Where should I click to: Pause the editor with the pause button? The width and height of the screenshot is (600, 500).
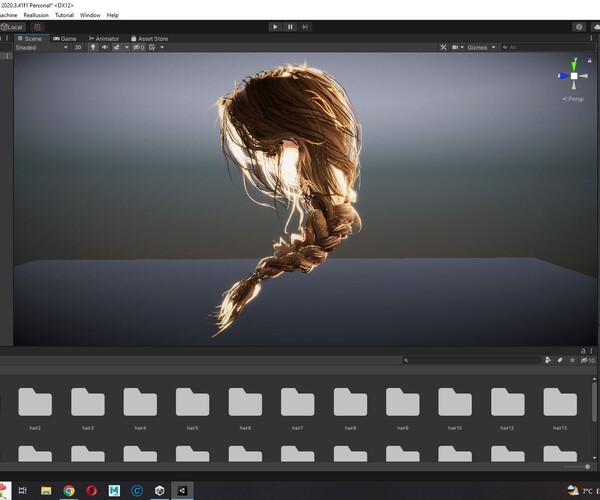290,27
